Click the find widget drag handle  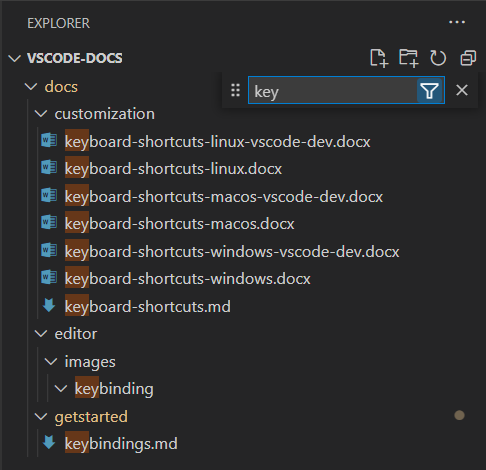235,90
